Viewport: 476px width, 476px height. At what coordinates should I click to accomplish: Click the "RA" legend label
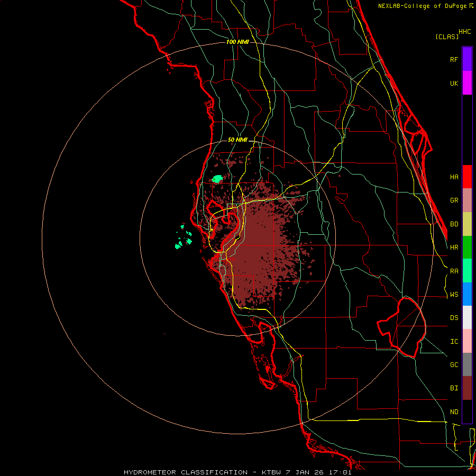tap(454, 271)
